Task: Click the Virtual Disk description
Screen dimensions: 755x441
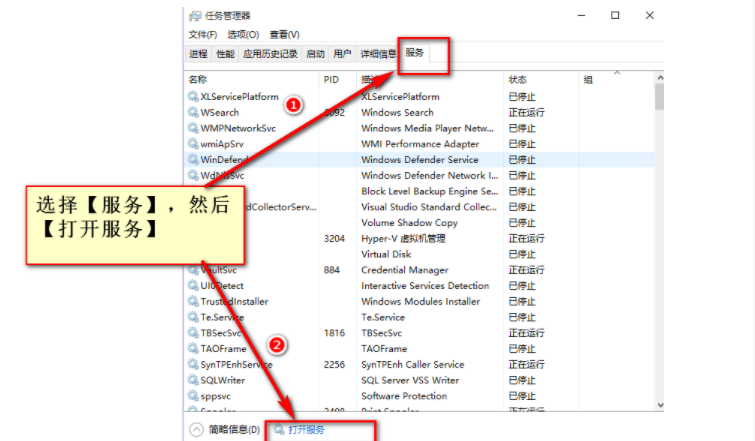Action: 386,254
